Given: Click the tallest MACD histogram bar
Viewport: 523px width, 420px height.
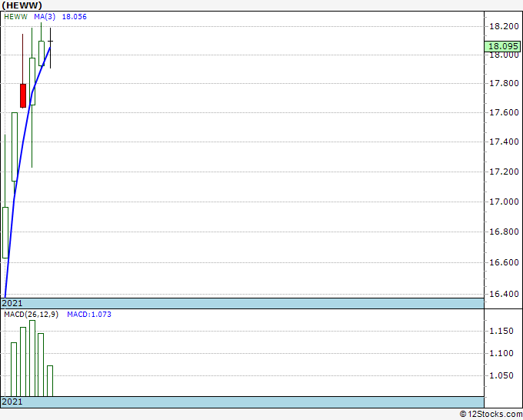Looking at the screenshot, I should pos(32,358).
